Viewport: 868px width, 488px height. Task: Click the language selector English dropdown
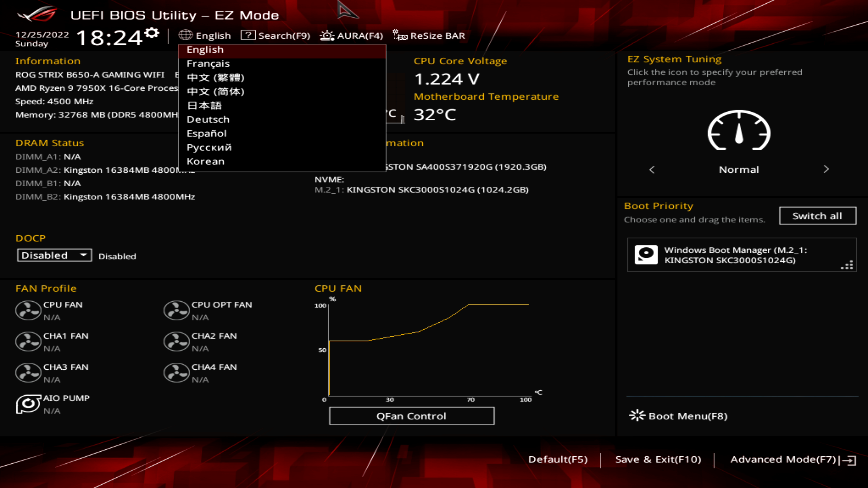click(x=205, y=36)
